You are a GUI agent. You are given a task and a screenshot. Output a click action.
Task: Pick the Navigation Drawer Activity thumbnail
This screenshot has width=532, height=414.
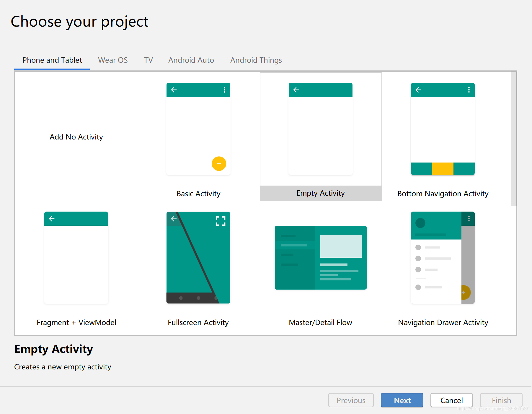coord(443,258)
